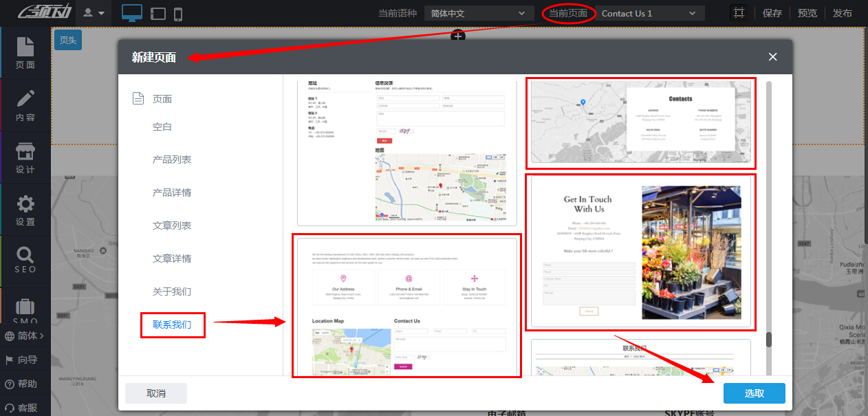Open the 设计 design store panel
Screen dimensions: 868x416
coord(25,157)
